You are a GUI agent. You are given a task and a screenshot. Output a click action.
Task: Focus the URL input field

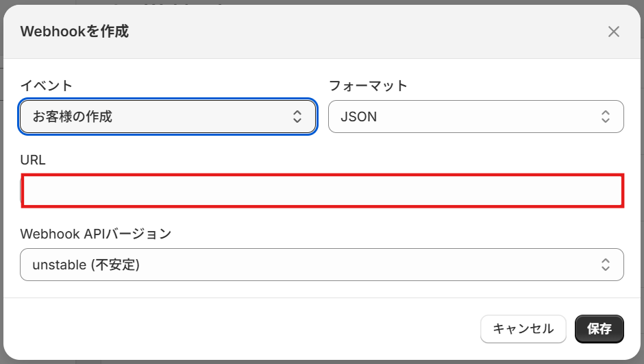click(x=322, y=191)
